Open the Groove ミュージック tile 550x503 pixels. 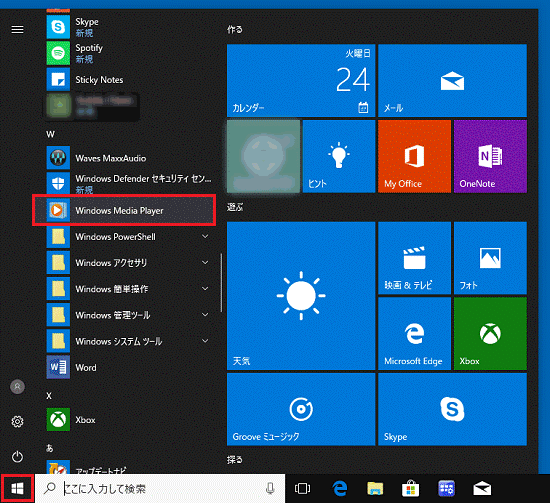301,409
